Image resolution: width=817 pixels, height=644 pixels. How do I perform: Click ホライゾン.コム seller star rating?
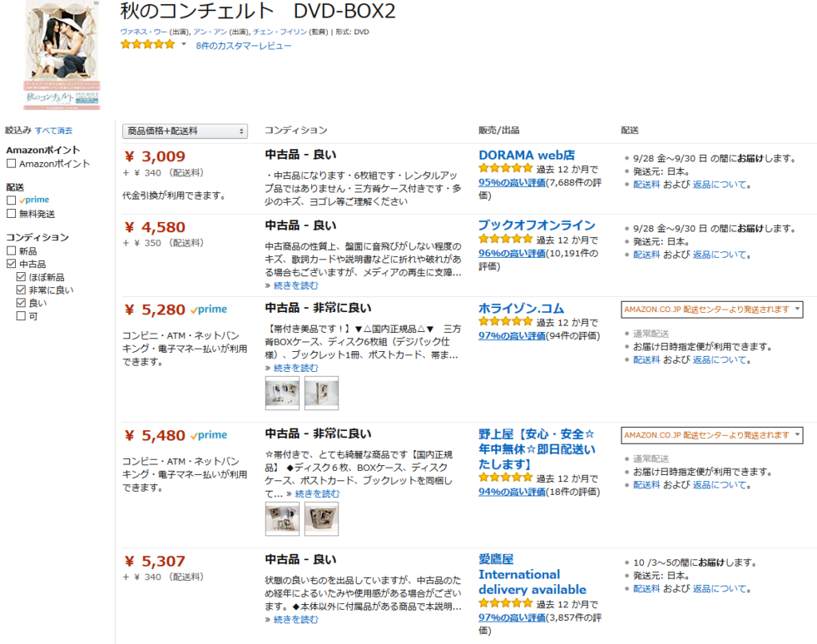[x=505, y=322]
